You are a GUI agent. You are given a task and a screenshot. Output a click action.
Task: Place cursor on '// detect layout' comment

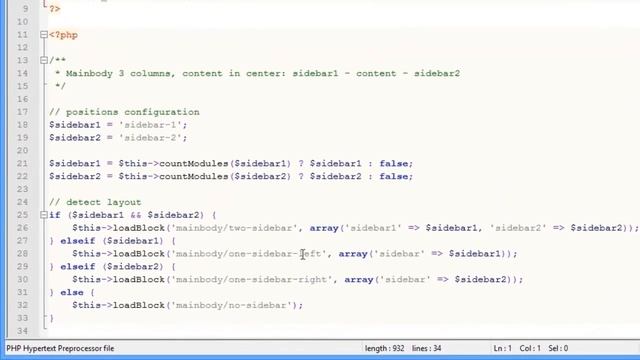95,202
